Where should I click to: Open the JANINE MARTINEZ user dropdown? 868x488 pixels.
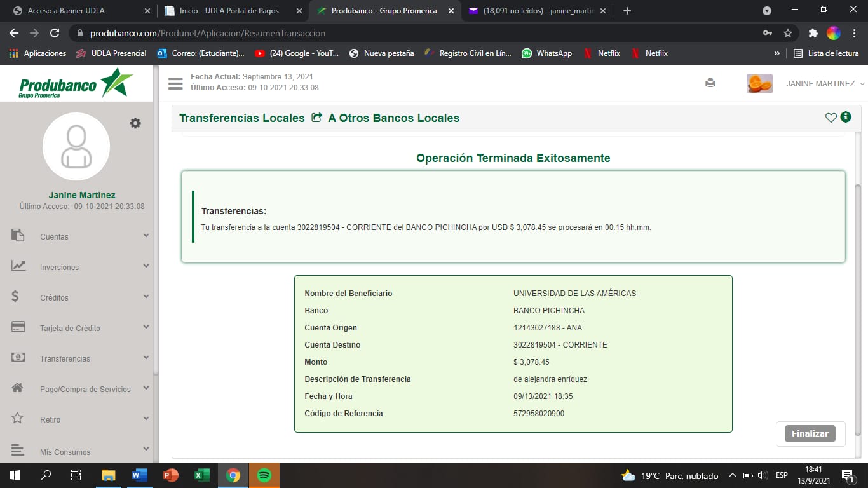pyautogui.click(x=825, y=84)
